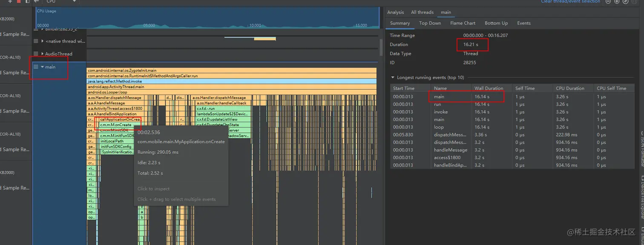Click the a.os.Handler.handleCallback trace bar
This screenshot has height=245, width=644.
pos(224,103)
